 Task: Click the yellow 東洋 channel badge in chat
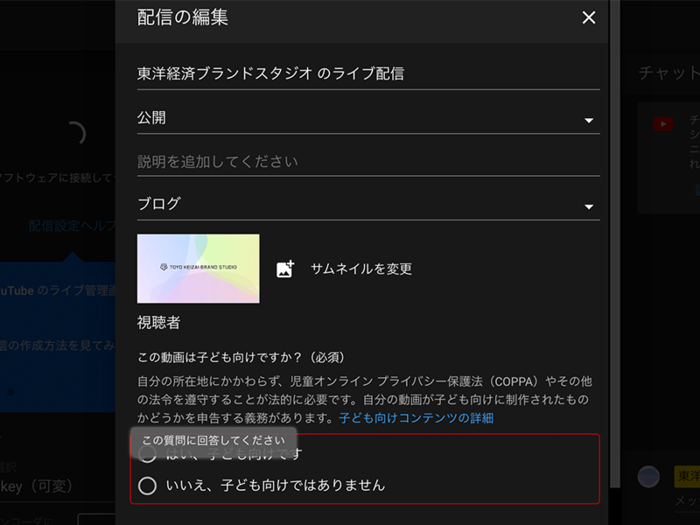(x=687, y=476)
